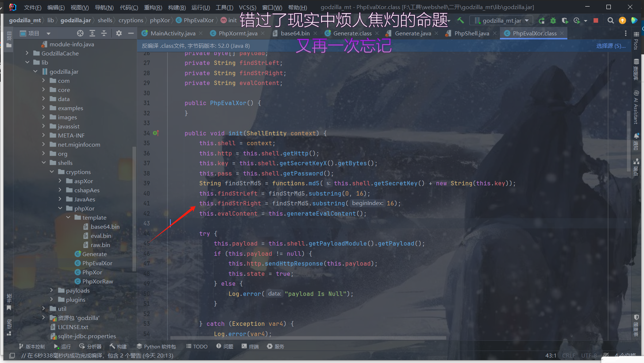
Task: Open the Navigate menu
Action: 104,7
